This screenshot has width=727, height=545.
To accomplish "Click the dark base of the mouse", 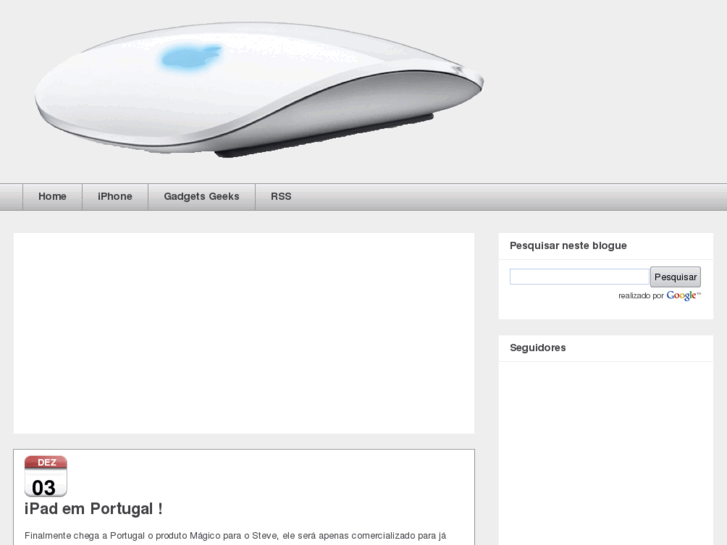I will 325,136.
